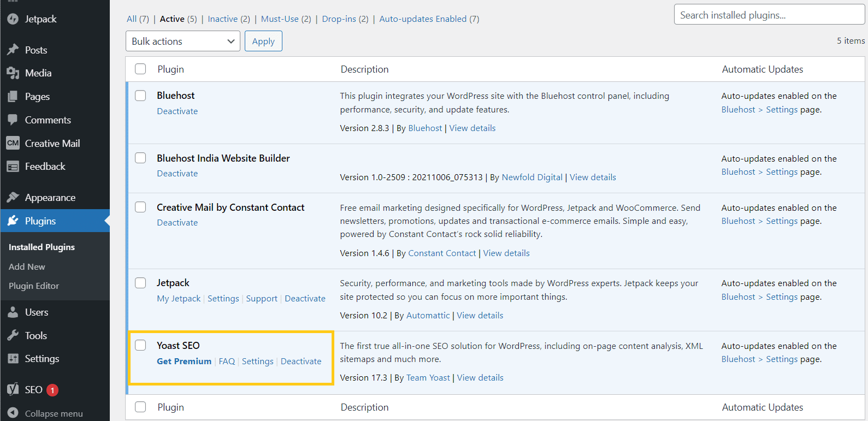
Task: Open Newfold Digital author link
Action: coord(532,177)
